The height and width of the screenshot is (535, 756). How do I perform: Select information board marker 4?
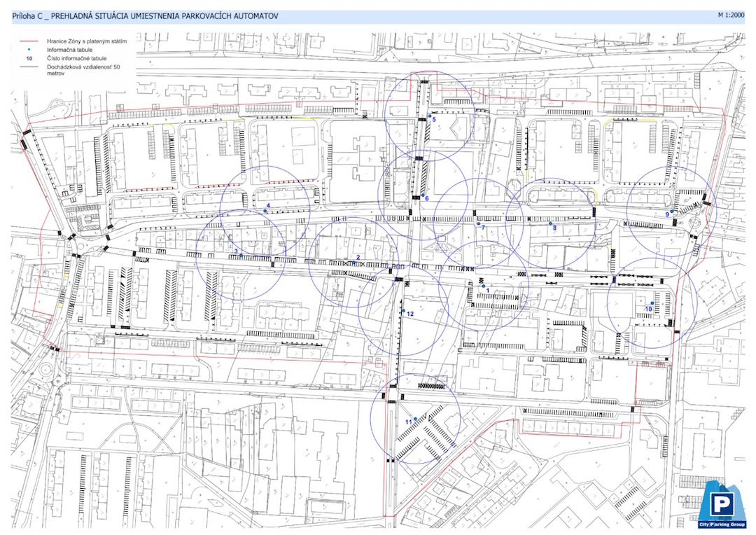click(265, 211)
